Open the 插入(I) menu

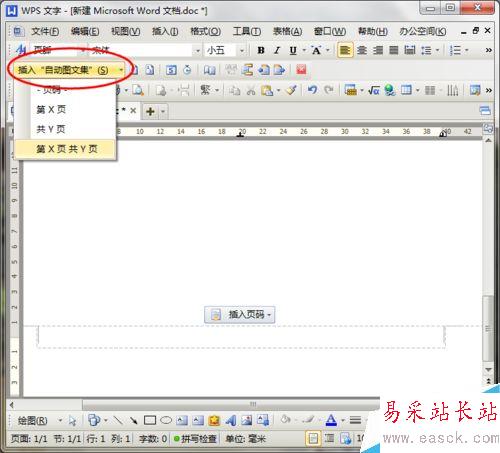click(165, 32)
